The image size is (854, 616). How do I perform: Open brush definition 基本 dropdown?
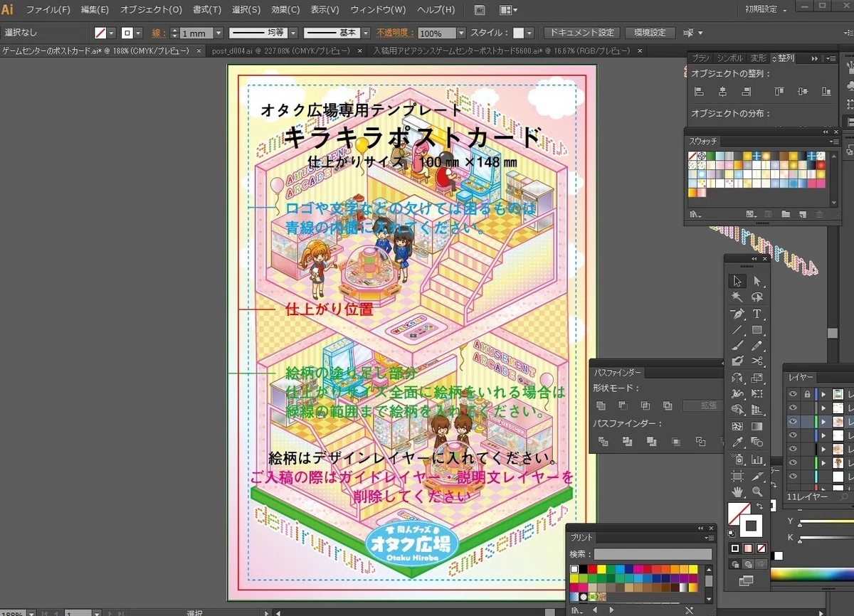[366, 33]
